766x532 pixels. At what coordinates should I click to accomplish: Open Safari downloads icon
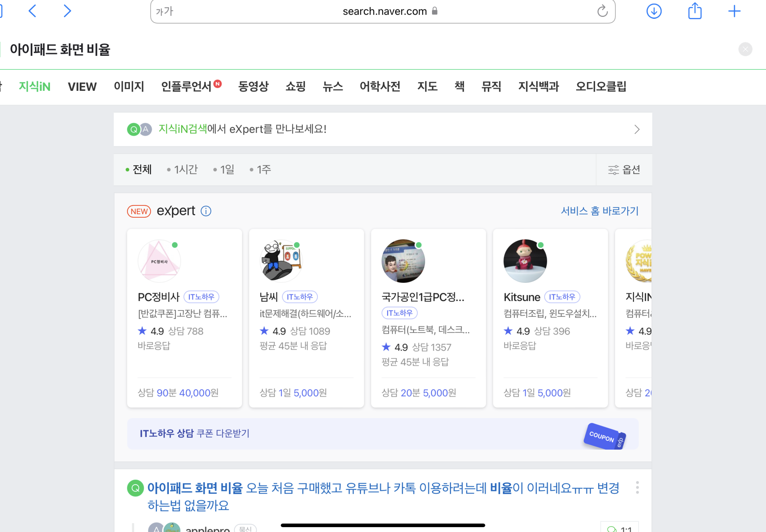point(654,11)
